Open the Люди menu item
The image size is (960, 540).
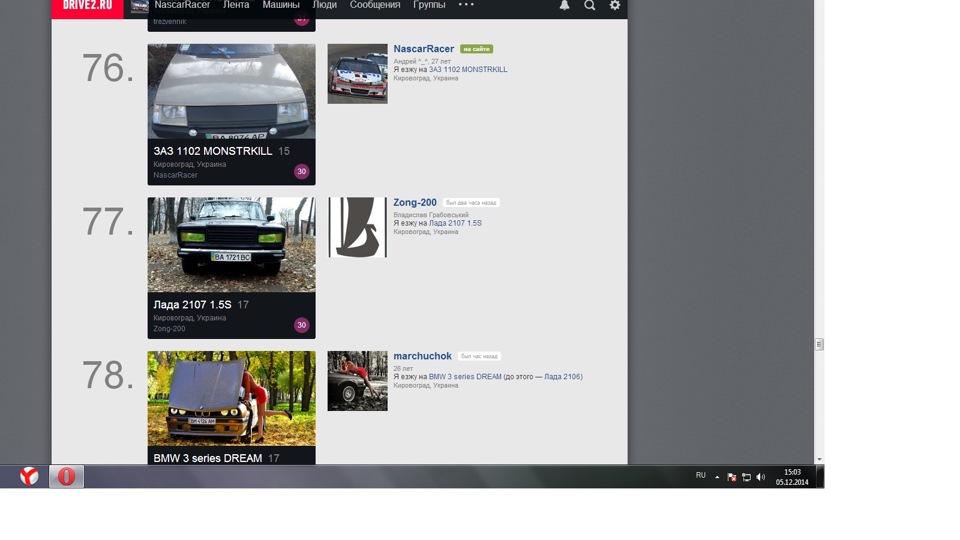tap(324, 5)
